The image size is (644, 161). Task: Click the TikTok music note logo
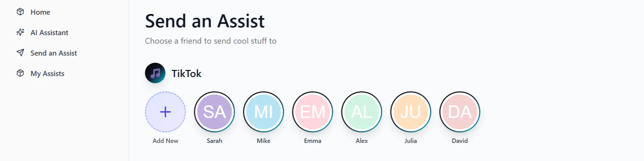tap(155, 73)
